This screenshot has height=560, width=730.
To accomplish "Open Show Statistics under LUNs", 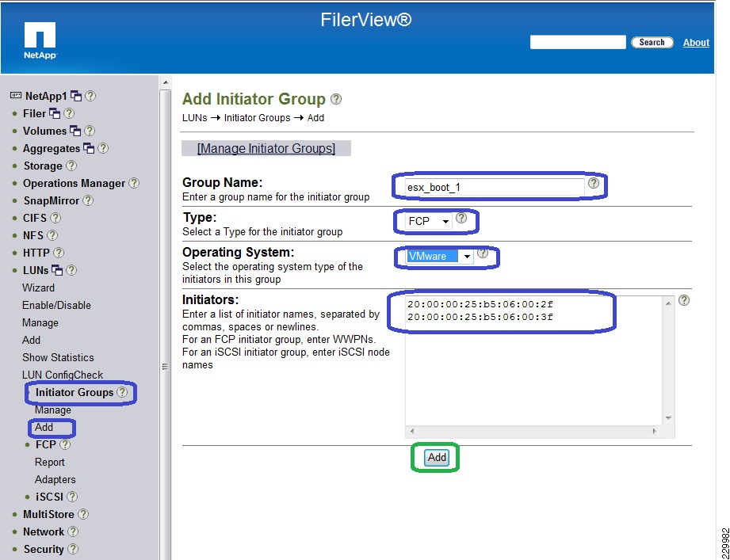I will [58, 358].
